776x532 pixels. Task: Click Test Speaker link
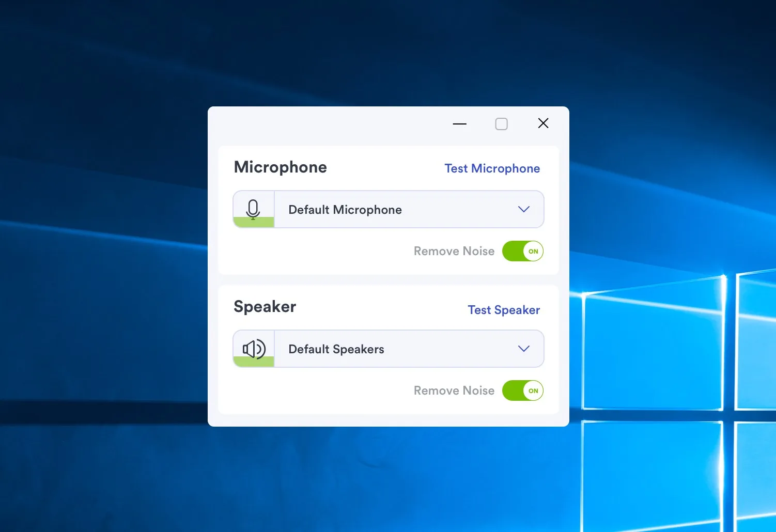(504, 310)
